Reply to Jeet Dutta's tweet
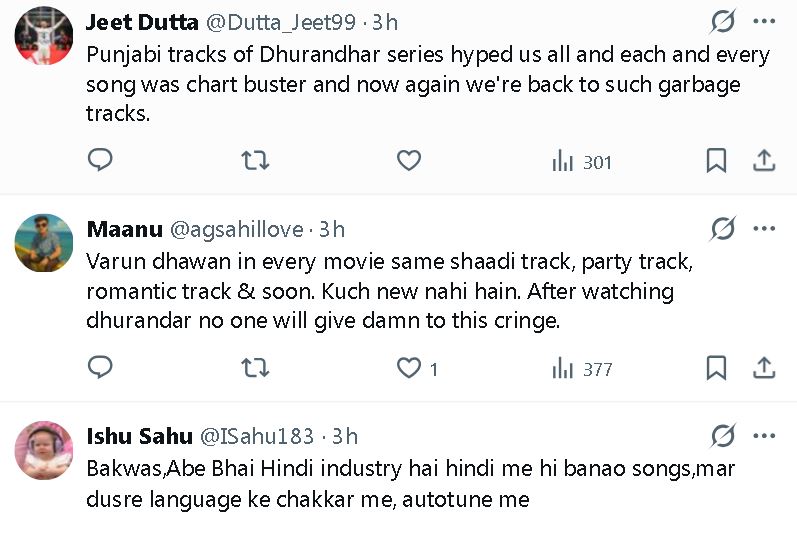The height and width of the screenshot is (533, 797). (x=100, y=161)
